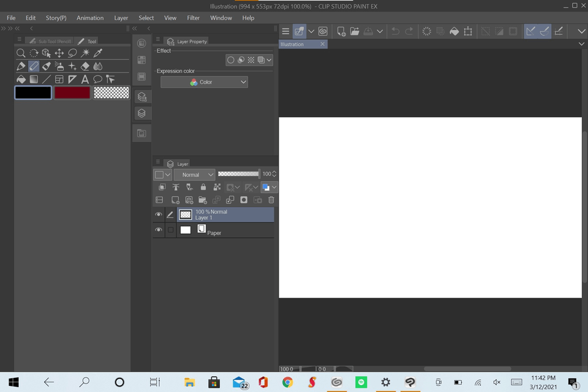Click the layer opacity slider
Screen dimensions: 588x392
tap(238, 174)
